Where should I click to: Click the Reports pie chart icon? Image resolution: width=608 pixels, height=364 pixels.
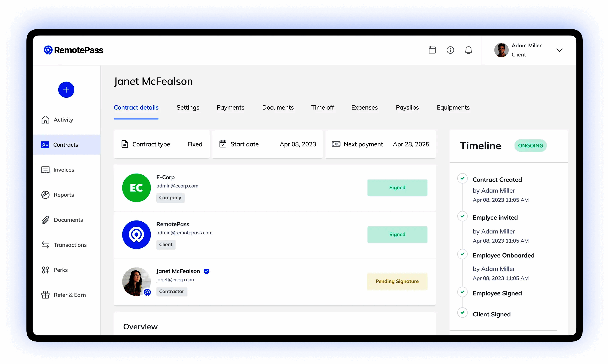(x=45, y=195)
